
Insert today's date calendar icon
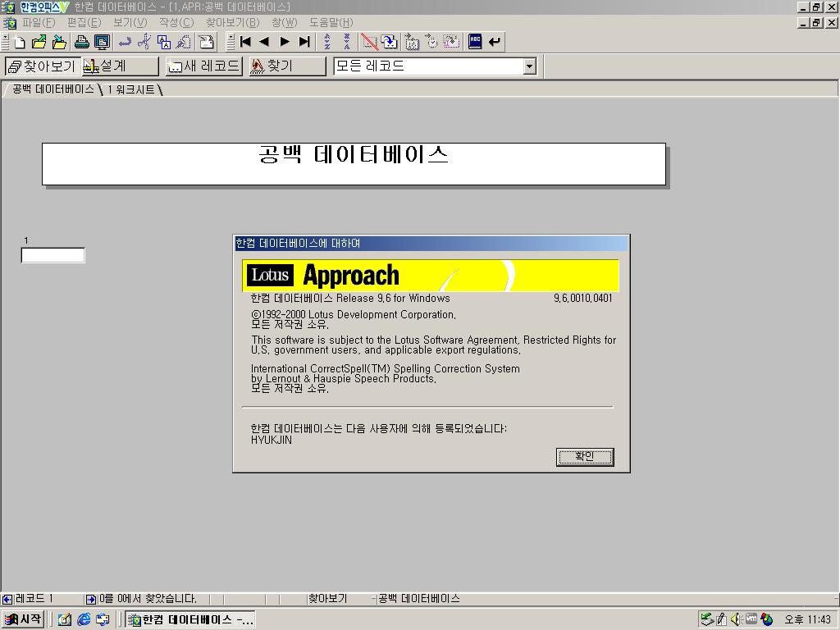[412, 42]
